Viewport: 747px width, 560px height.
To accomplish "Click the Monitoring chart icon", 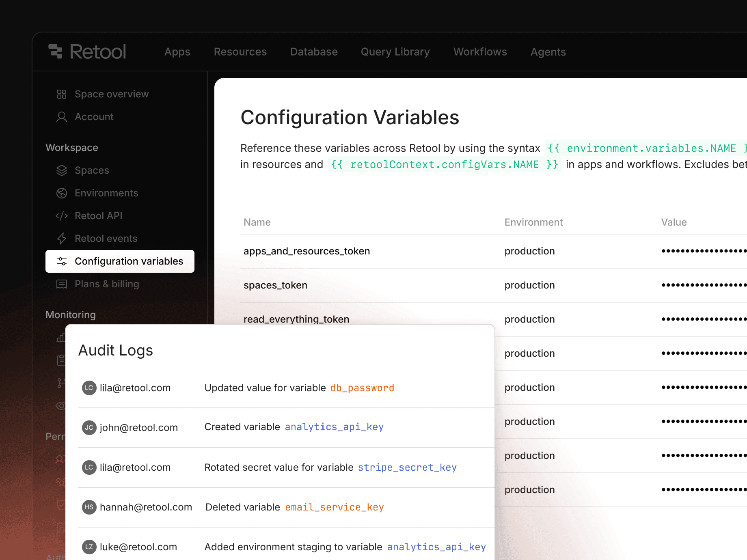I will [x=61, y=337].
